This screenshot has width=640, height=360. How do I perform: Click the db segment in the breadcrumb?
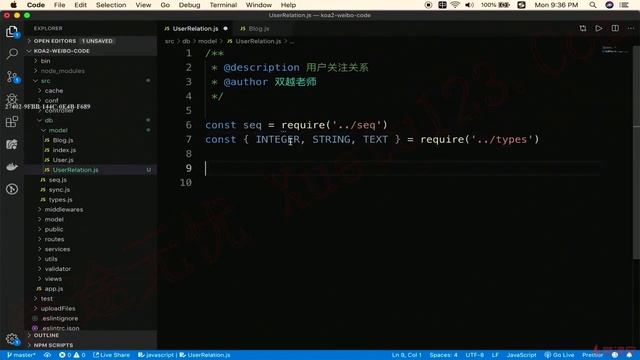[x=186, y=41]
